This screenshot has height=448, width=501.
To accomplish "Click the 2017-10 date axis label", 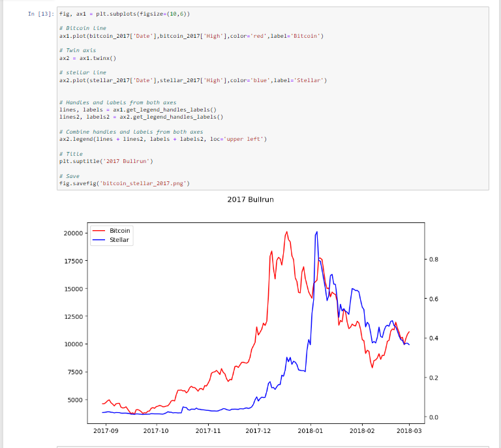I will [156, 431].
